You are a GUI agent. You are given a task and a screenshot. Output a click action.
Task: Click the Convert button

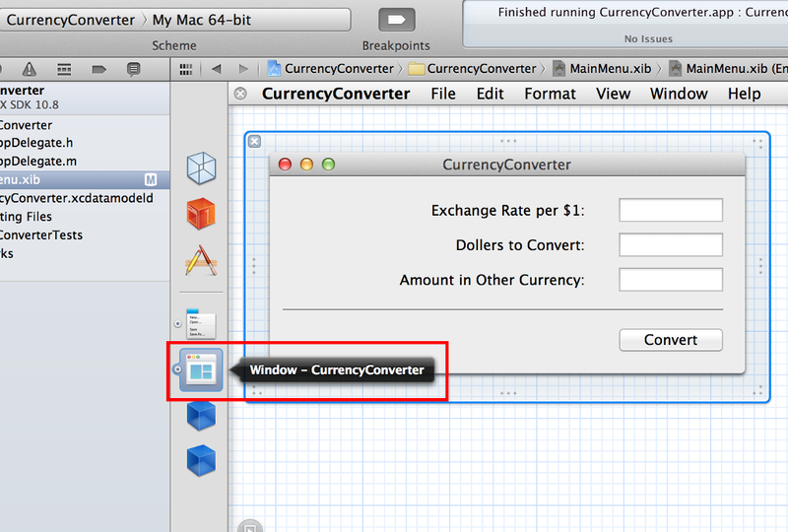(671, 340)
